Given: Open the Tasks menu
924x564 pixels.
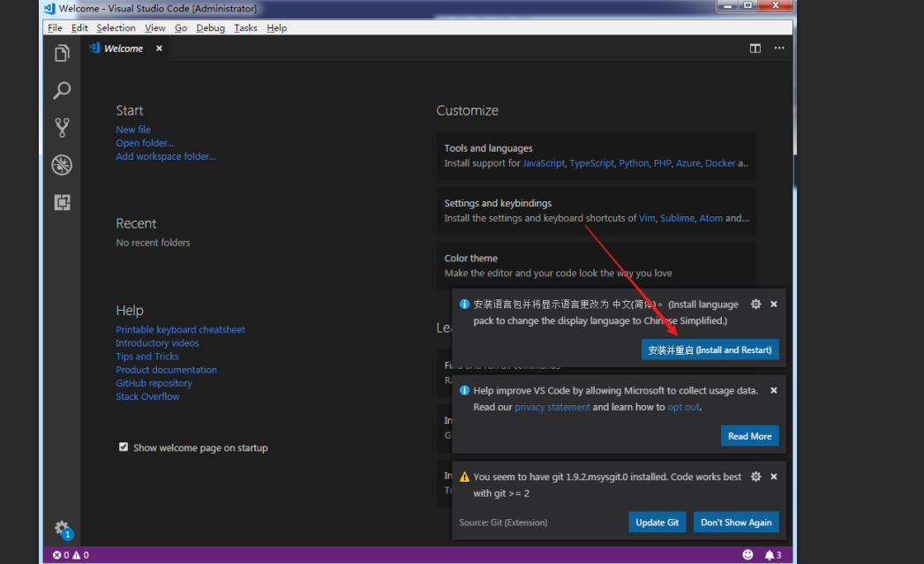Looking at the screenshot, I should pyautogui.click(x=245, y=27).
